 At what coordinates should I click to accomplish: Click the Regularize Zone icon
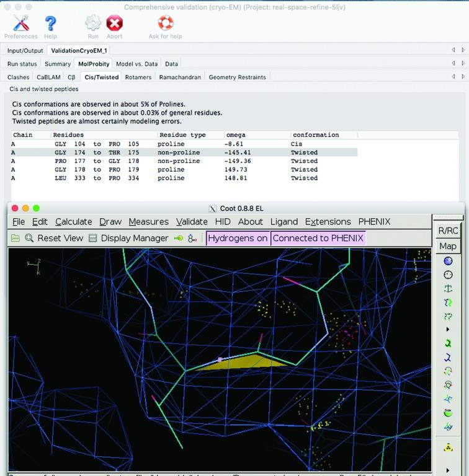click(x=448, y=275)
